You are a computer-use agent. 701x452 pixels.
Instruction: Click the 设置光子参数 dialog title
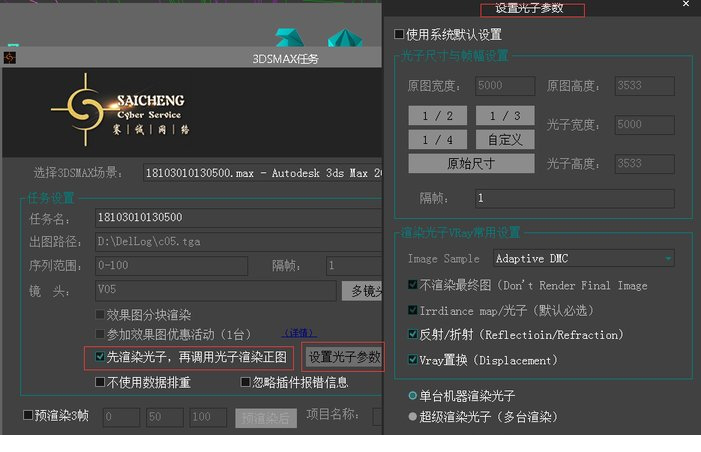click(x=529, y=8)
